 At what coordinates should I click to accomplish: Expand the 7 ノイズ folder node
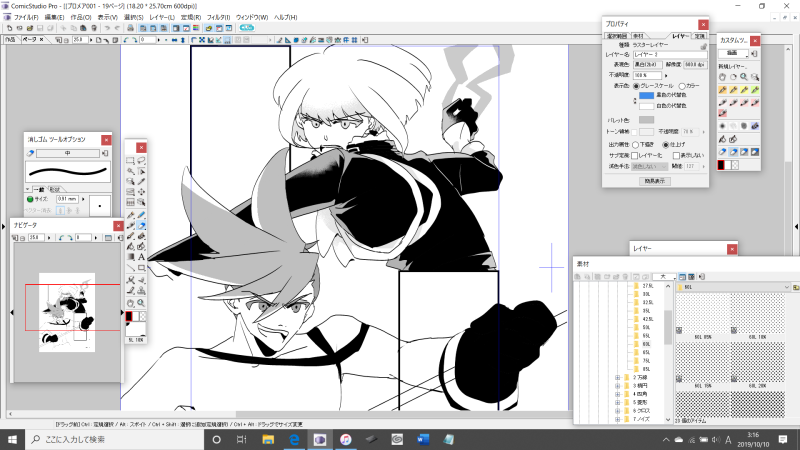point(617,419)
